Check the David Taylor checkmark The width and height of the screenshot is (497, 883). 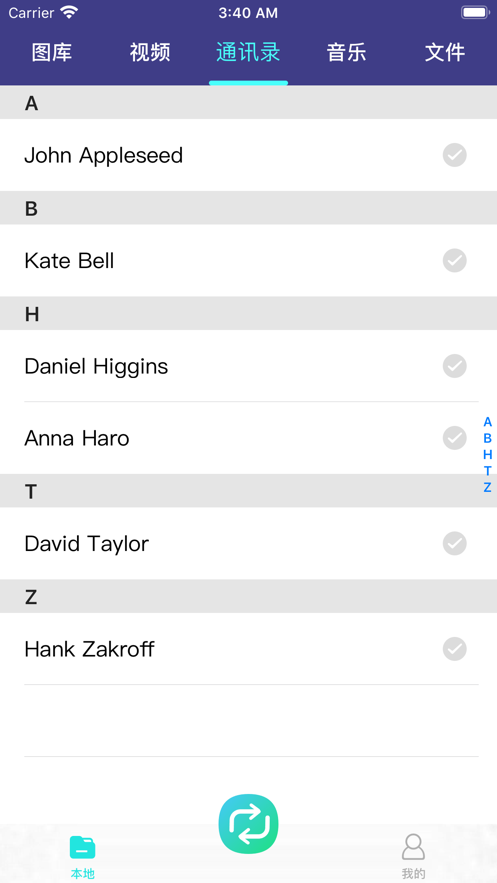[x=454, y=543]
